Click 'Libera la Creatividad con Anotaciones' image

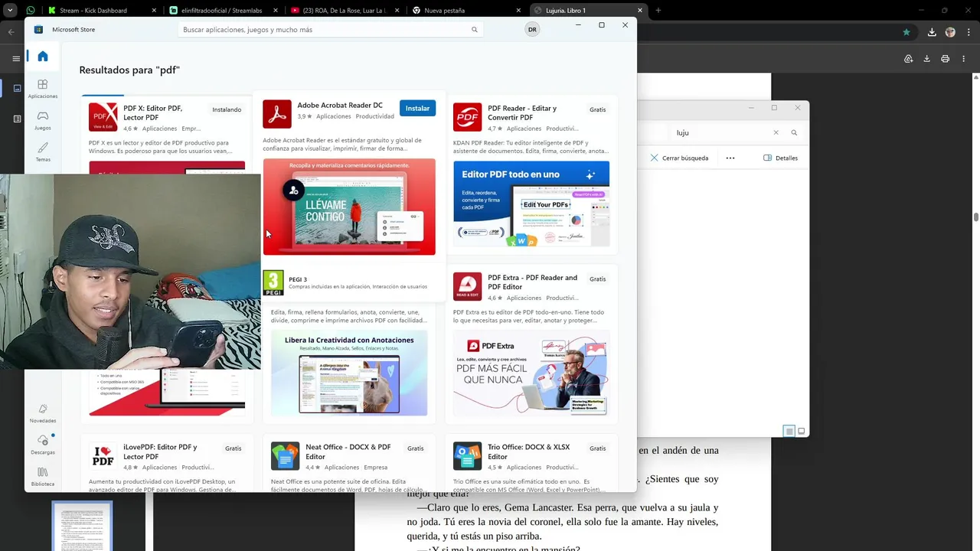click(x=349, y=373)
